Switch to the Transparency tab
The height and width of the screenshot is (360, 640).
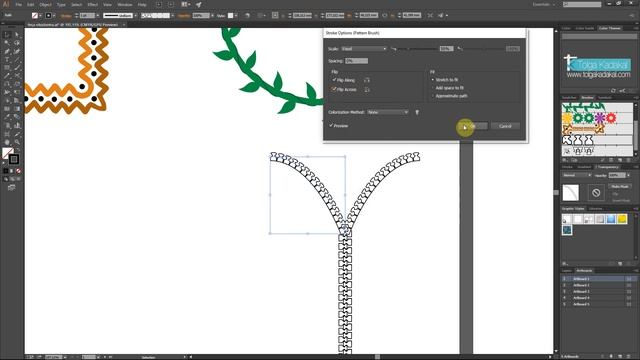(608, 167)
